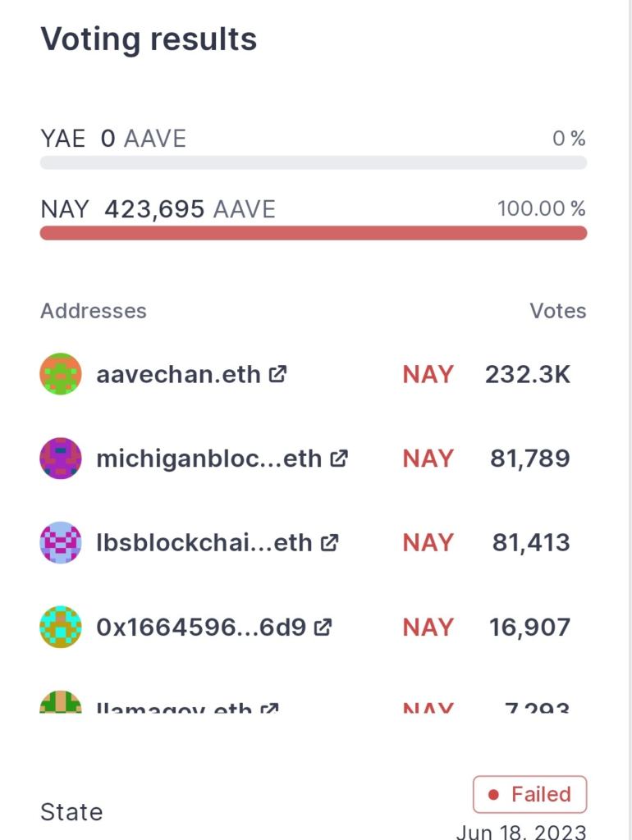Open external link icon beside lbsblockchai...eth

[330, 543]
